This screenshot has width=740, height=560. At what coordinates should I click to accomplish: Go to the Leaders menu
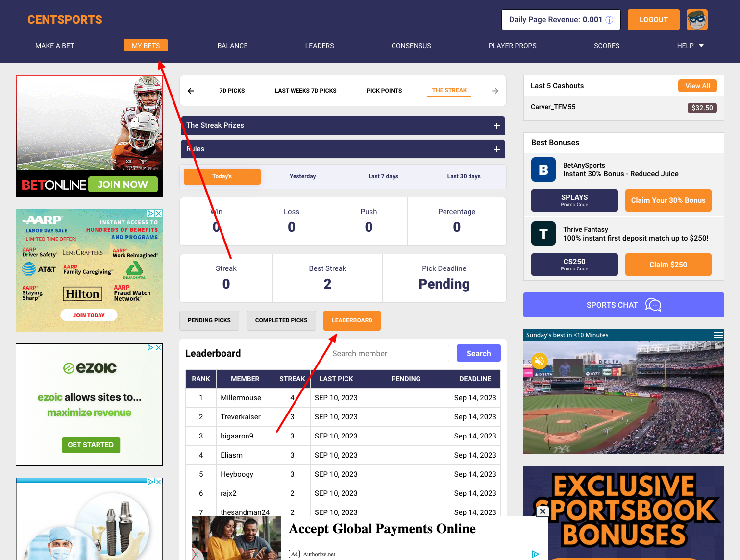tap(319, 46)
